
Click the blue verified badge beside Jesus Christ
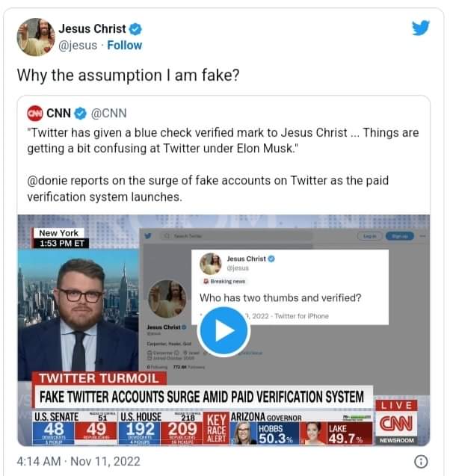pos(135,29)
